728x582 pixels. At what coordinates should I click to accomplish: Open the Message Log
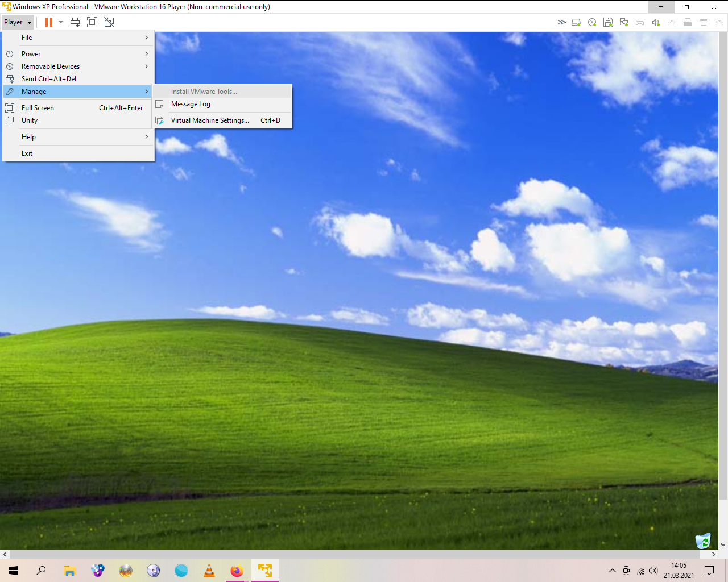(222, 104)
